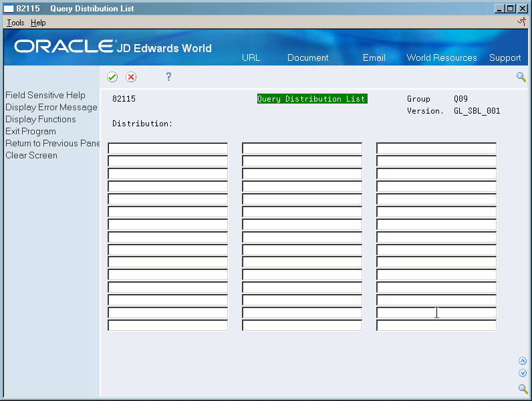532x401 pixels.
Task: Click last distribution field in left column
Action: 168,325
